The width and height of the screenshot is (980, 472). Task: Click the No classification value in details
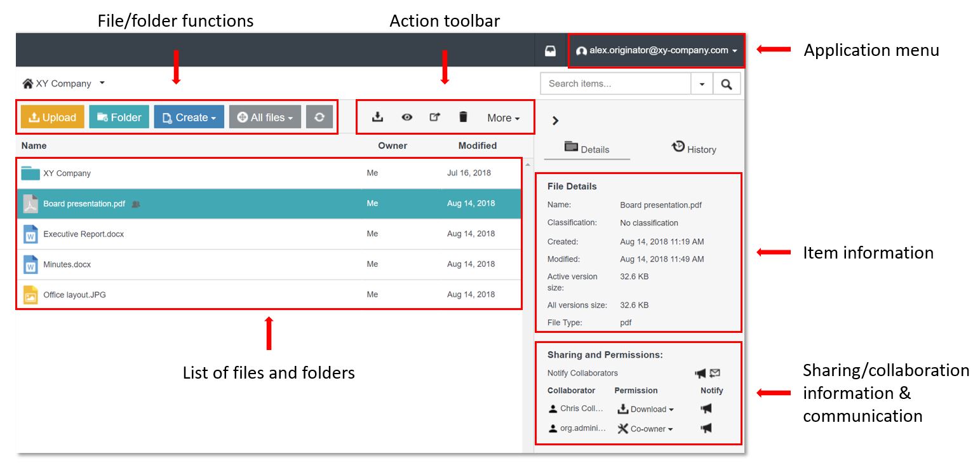coord(649,223)
